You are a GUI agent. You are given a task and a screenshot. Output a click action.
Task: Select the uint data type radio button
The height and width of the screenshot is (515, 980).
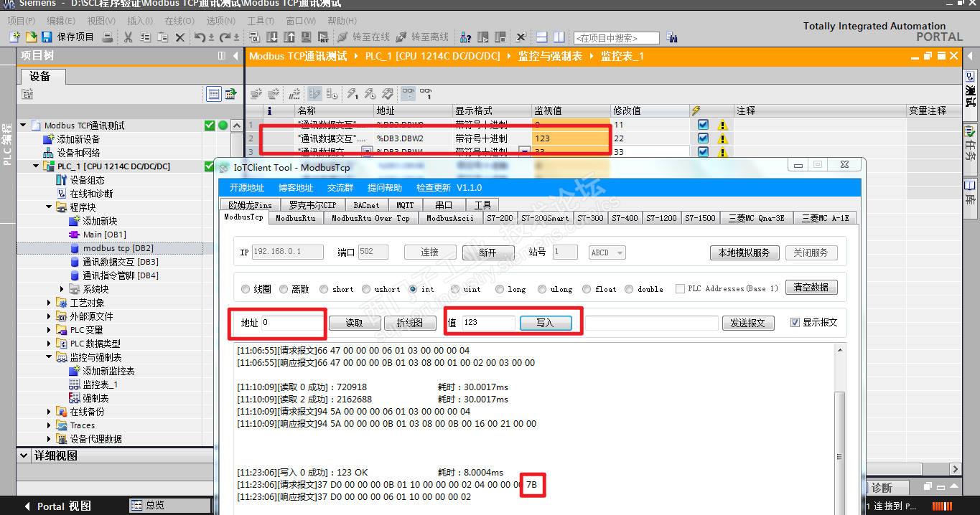pos(455,289)
